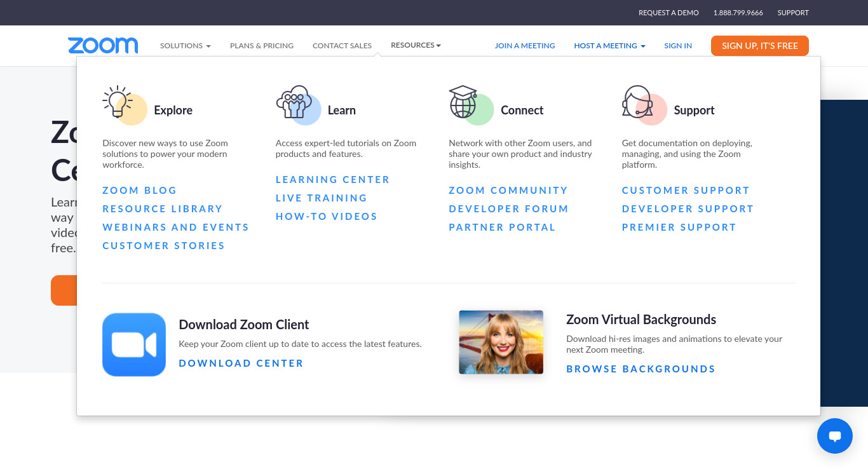This screenshot has width=868, height=469.
Task: Open How-To Videos link
Action: pyautogui.click(x=327, y=217)
